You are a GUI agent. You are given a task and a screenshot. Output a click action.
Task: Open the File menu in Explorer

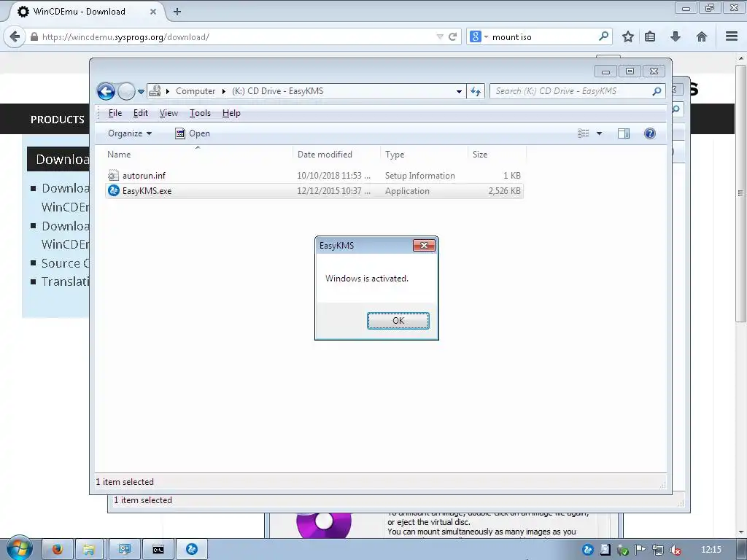115,113
